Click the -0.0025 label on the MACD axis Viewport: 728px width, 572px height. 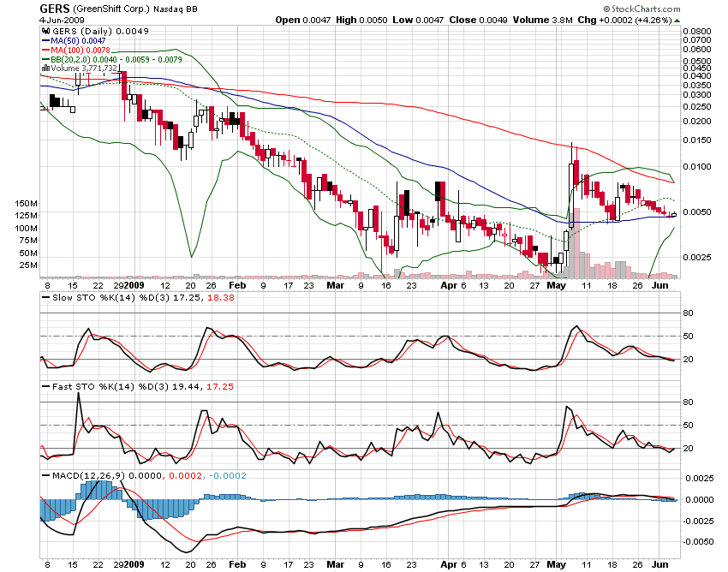tap(698, 521)
